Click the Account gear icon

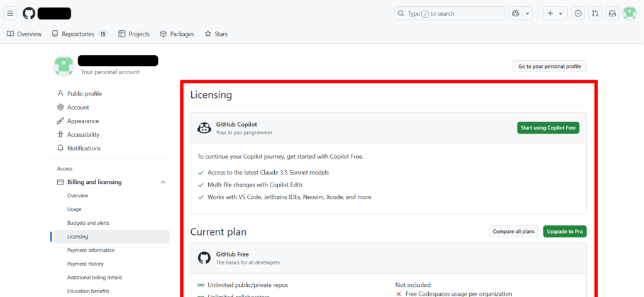pos(60,107)
